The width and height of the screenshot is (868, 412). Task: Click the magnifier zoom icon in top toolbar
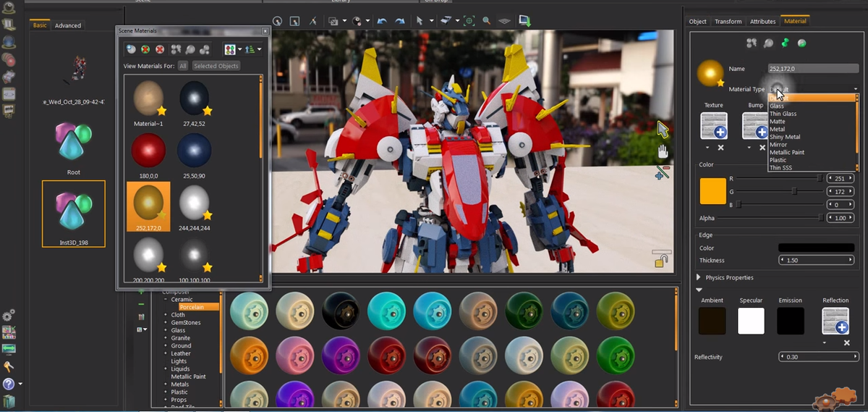pos(486,21)
